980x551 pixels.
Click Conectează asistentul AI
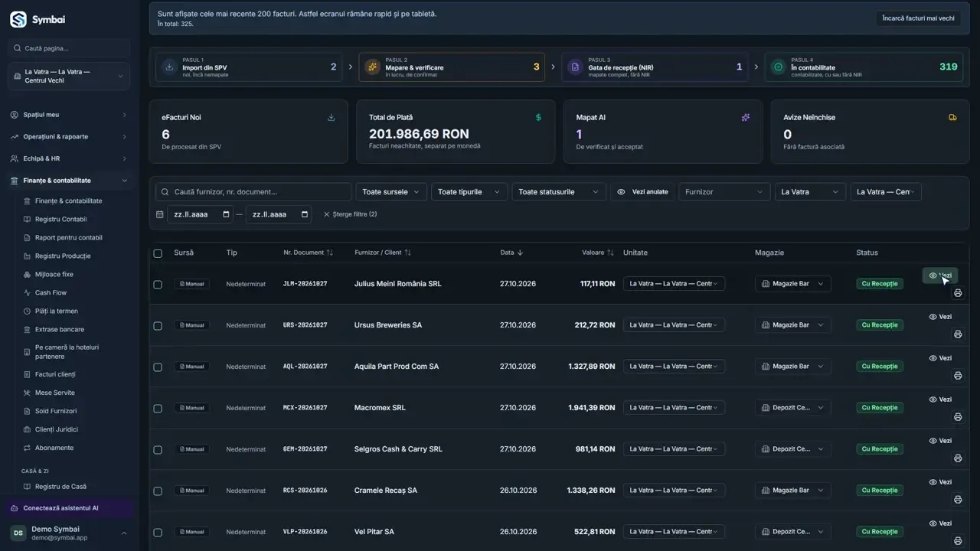[70, 508]
